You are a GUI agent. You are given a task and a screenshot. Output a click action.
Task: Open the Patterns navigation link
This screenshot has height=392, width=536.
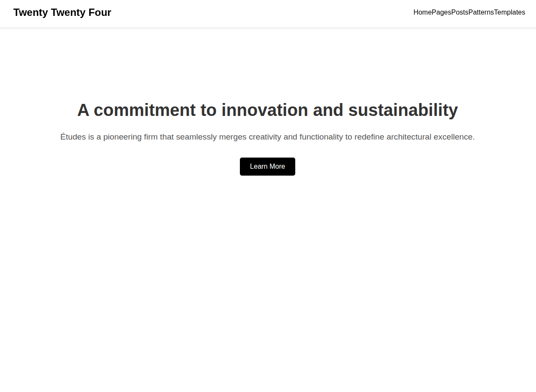coord(481,12)
